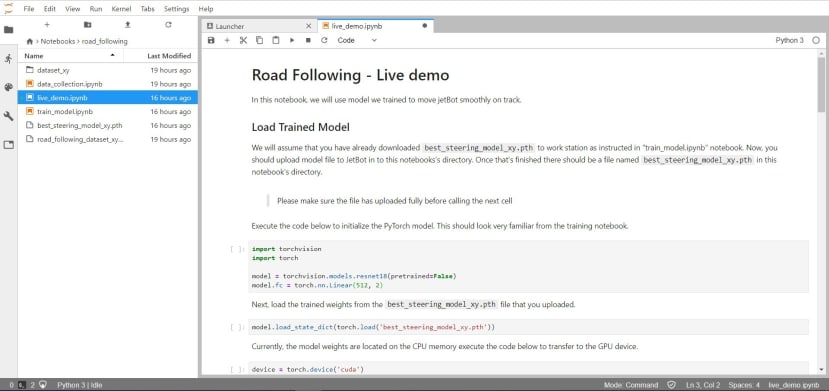This screenshot has width=829, height=391.
Task: Open the File menu
Action: 29,9
